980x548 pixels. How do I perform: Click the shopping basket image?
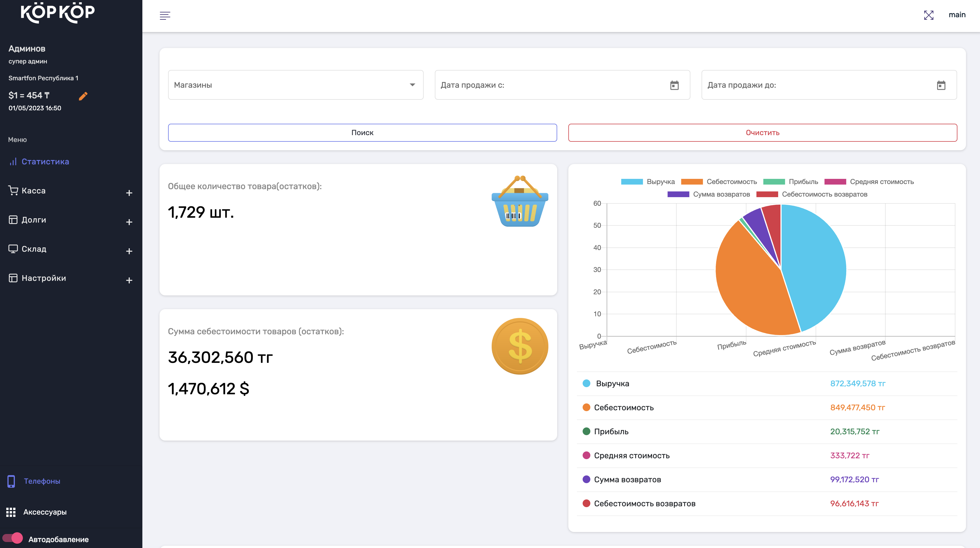[520, 201]
